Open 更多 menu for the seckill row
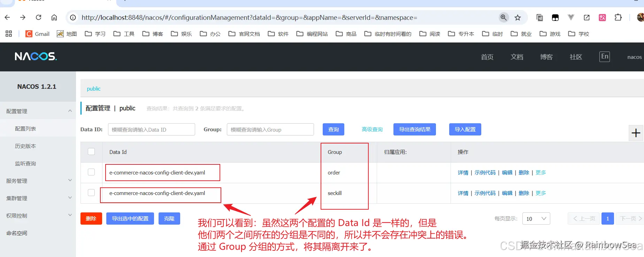This screenshot has width=644, height=257. click(541, 193)
